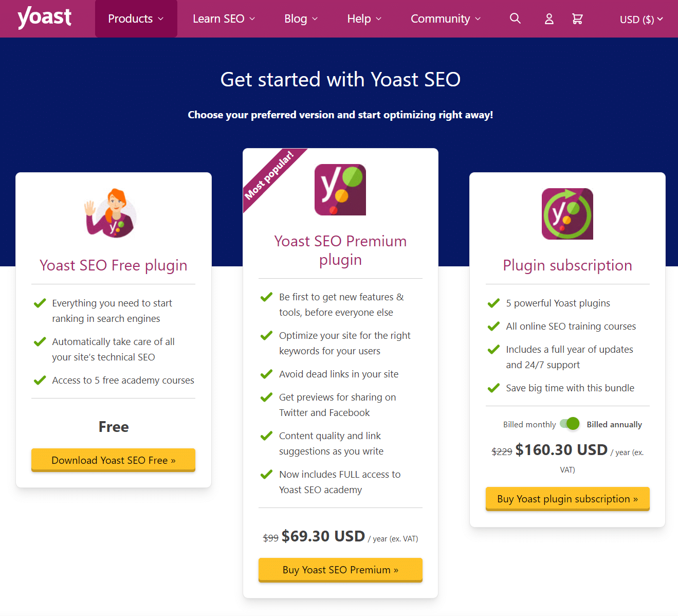Screen dimensions: 678x616
Task: Click the Yoast logo
Action: tap(44, 17)
